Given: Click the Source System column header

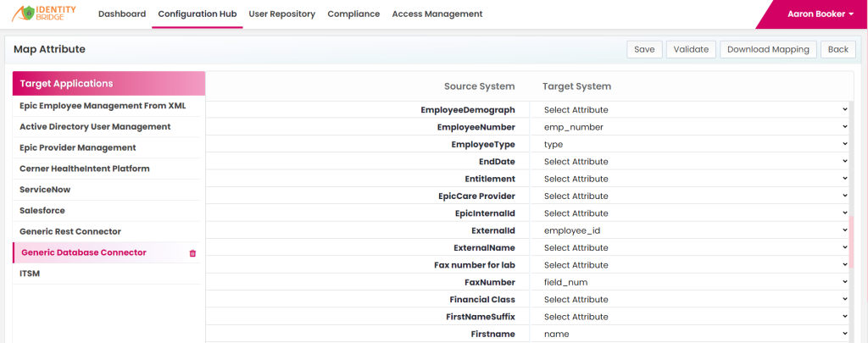Looking at the screenshot, I should (480, 86).
